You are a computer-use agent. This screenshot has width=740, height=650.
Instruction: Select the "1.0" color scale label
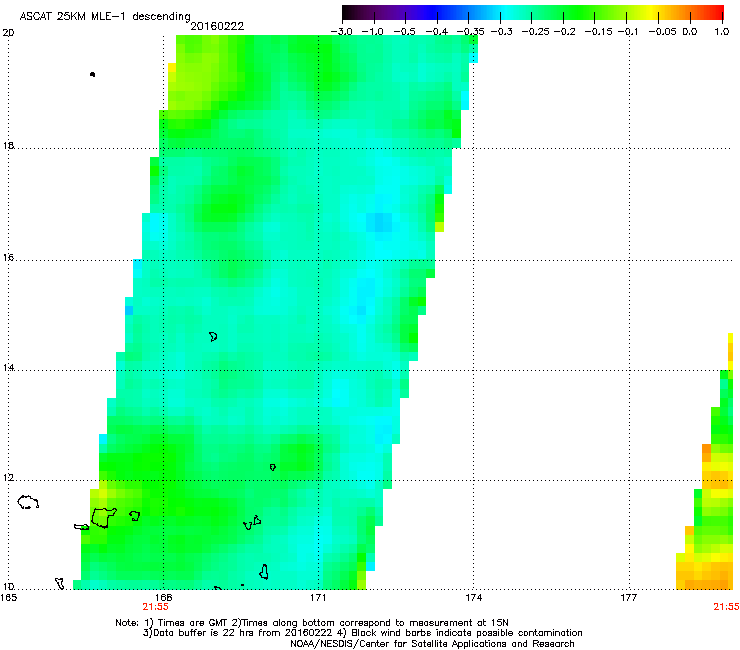[x=722, y=32]
